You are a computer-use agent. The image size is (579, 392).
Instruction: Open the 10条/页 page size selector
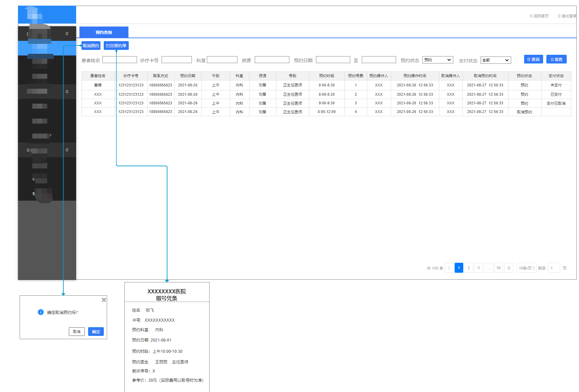[526, 268]
